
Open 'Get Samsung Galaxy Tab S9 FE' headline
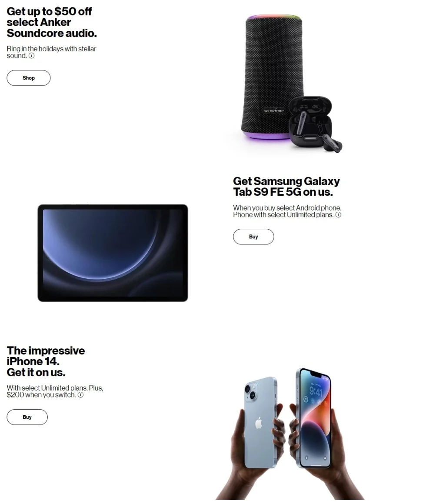(x=286, y=187)
